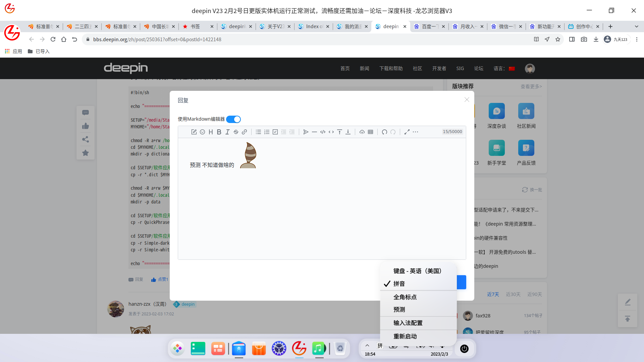
Task: Select 全角标点 in the input method menu
Action: point(405,297)
